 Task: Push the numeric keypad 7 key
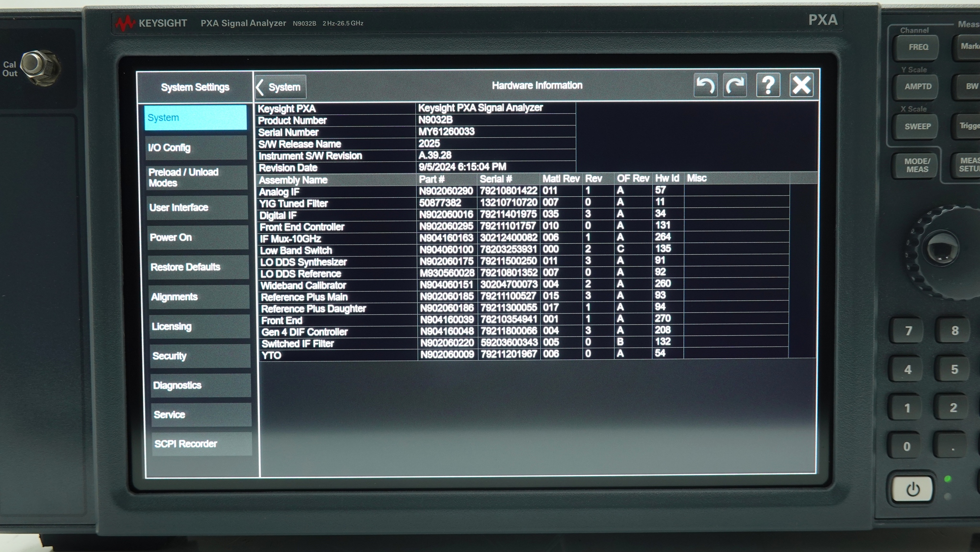click(908, 331)
